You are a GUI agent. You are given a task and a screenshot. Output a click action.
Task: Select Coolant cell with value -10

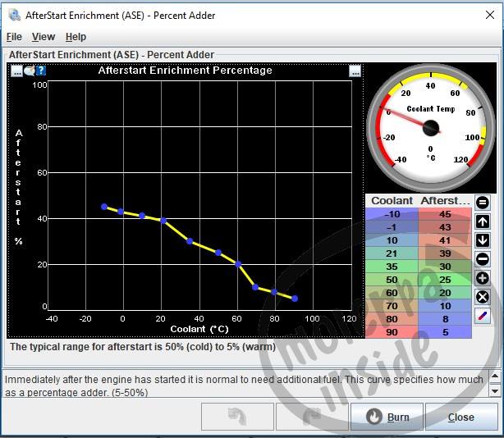392,214
